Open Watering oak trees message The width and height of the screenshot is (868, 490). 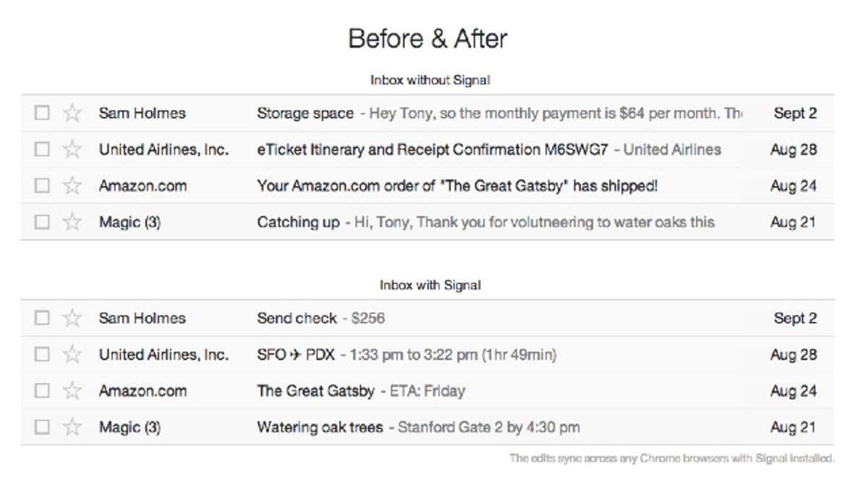pyautogui.click(x=320, y=427)
